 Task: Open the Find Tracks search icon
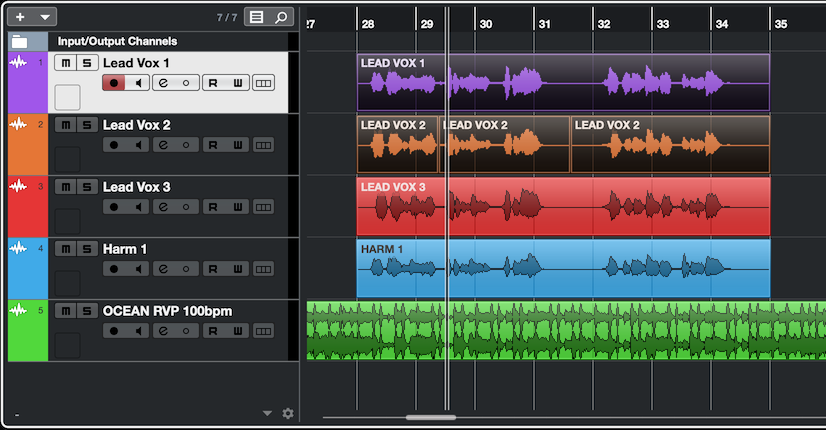point(282,17)
